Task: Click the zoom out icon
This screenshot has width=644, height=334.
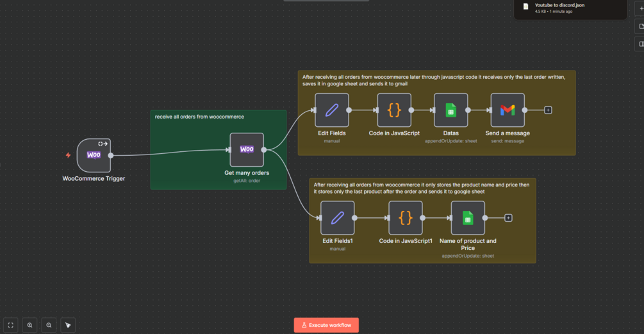Action: 49,325
